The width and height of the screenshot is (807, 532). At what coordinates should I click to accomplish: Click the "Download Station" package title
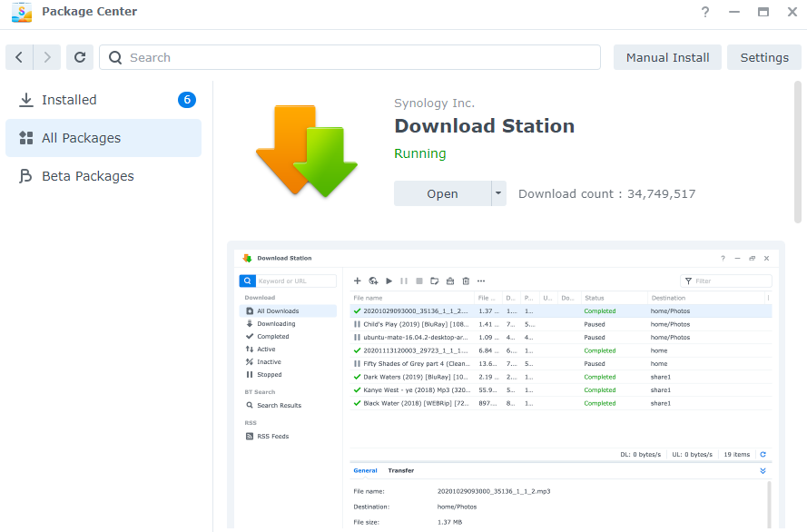tap(485, 126)
